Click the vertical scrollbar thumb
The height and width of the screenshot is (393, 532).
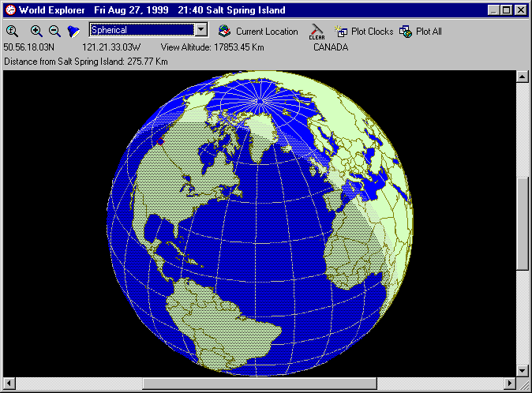(523, 223)
